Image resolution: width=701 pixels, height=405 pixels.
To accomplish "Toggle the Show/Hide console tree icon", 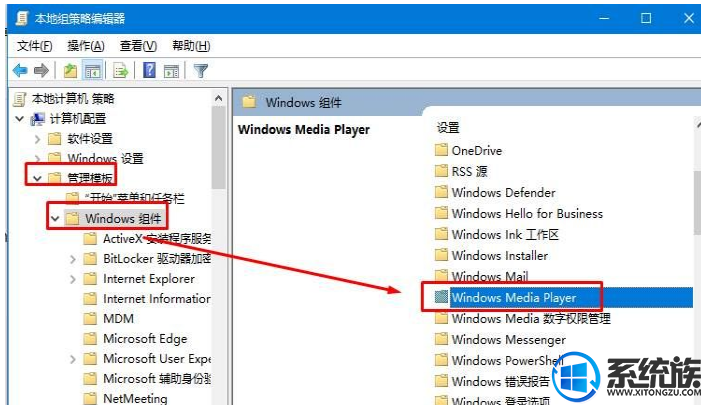I will click(x=91, y=70).
